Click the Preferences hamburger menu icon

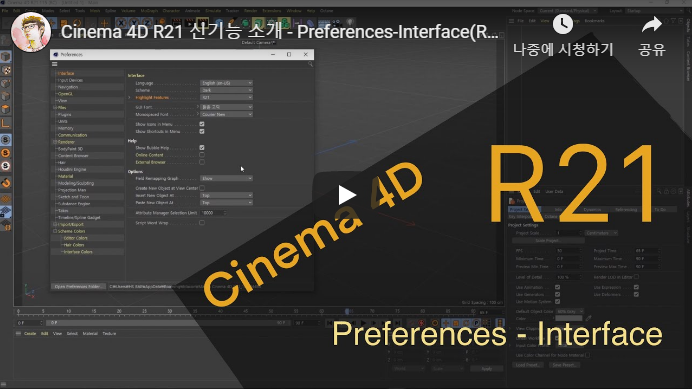tap(55, 64)
